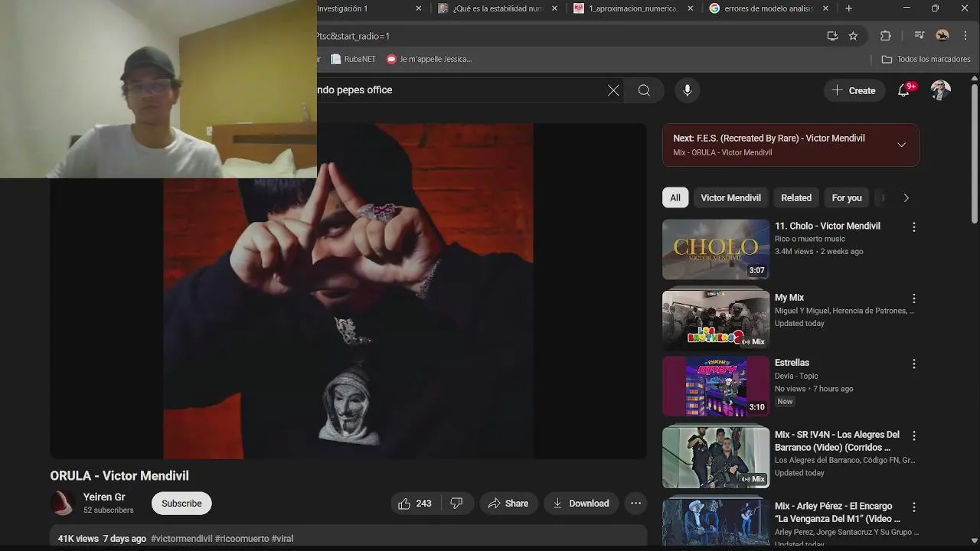Open Cholo video thumbnail
The height and width of the screenshot is (551, 980).
[716, 249]
